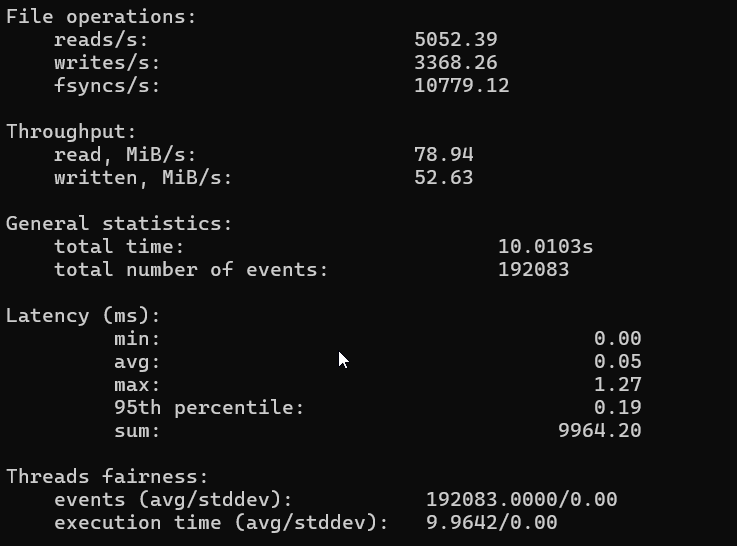Click the total time value 10.0103s
The height and width of the screenshot is (546, 737).
pos(545,247)
